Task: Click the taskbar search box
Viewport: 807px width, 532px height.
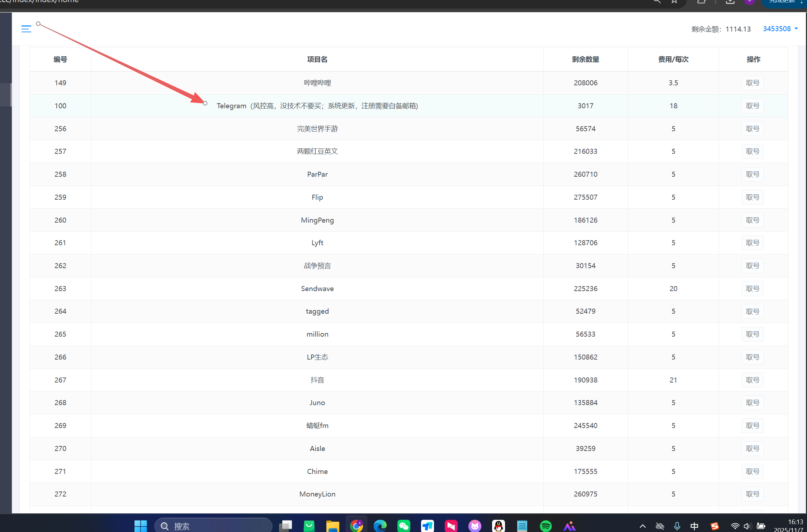Action: pyautogui.click(x=213, y=526)
